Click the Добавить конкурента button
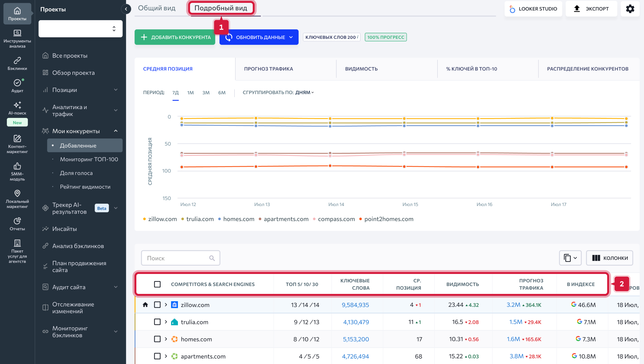 175,37
